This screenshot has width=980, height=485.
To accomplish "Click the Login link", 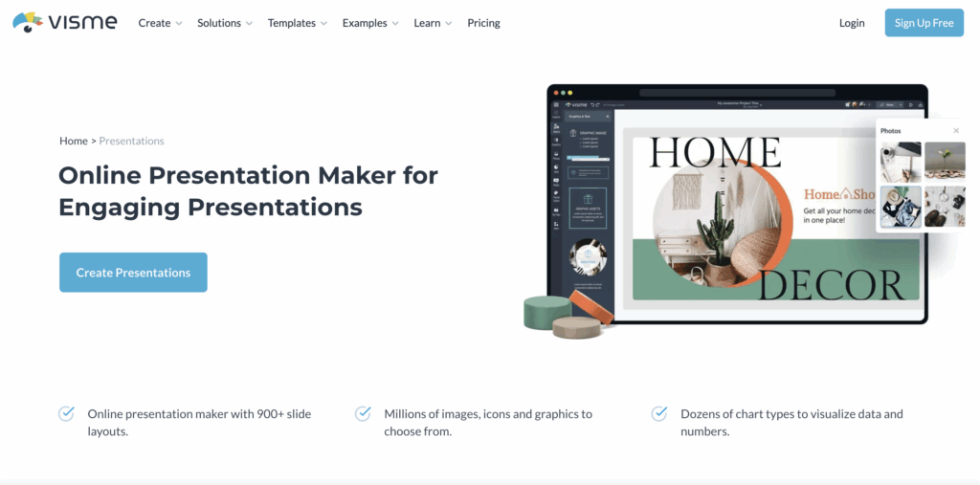I will tap(851, 23).
